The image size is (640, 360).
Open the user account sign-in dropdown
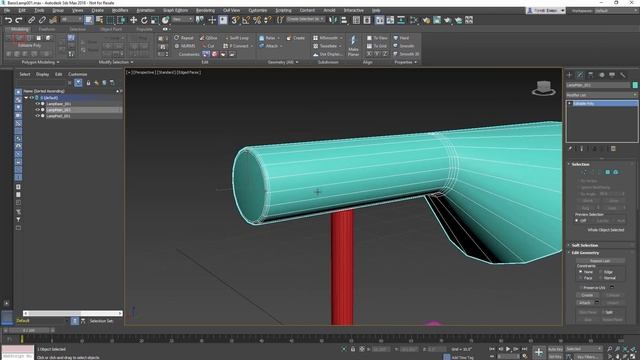tap(546, 11)
